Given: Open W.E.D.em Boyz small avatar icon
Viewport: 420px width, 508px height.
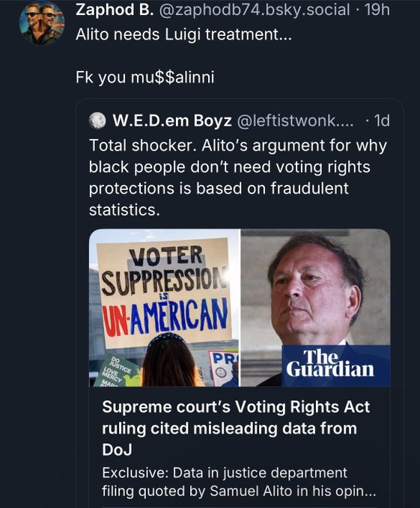Looking at the screenshot, I should click(97, 121).
